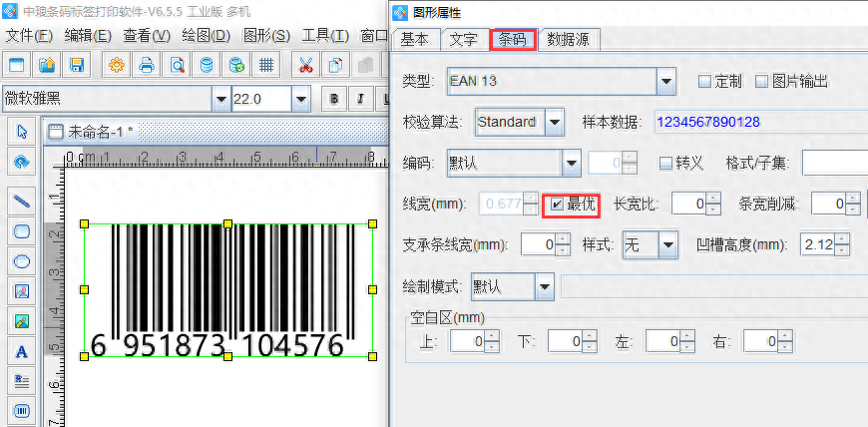This screenshot has width=868, height=427.
Task: Open the 图形(S) menu
Action: coord(266,36)
